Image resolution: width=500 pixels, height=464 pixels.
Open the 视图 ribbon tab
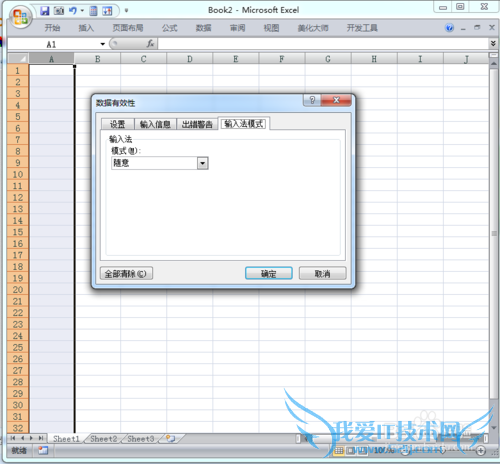[x=271, y=28]
